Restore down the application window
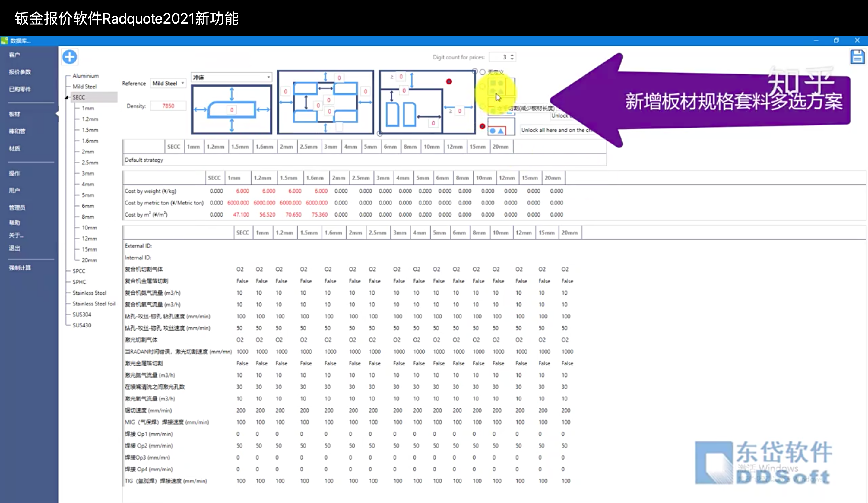The image size is (868, 503). pyautogui.click(x=836, y=40)
